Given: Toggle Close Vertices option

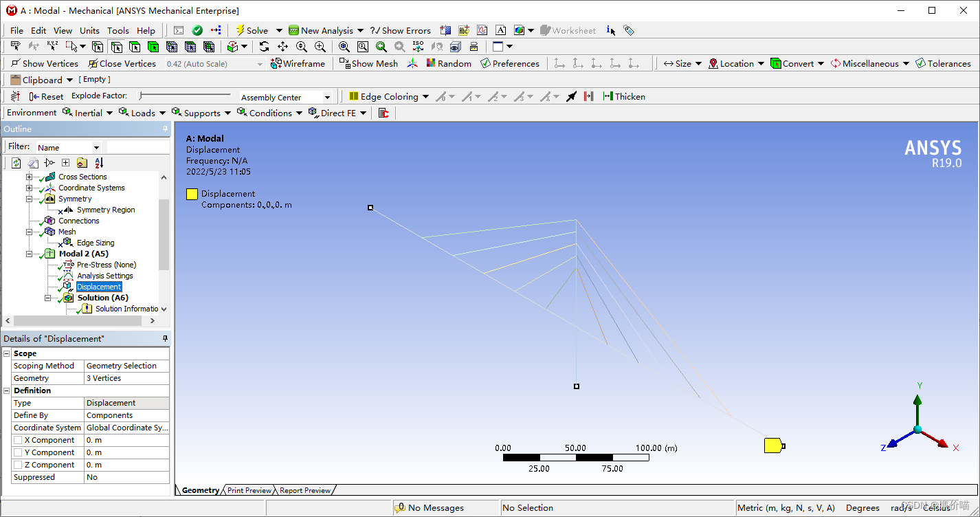Looking at the screenshot, I should tap(122, 63).
